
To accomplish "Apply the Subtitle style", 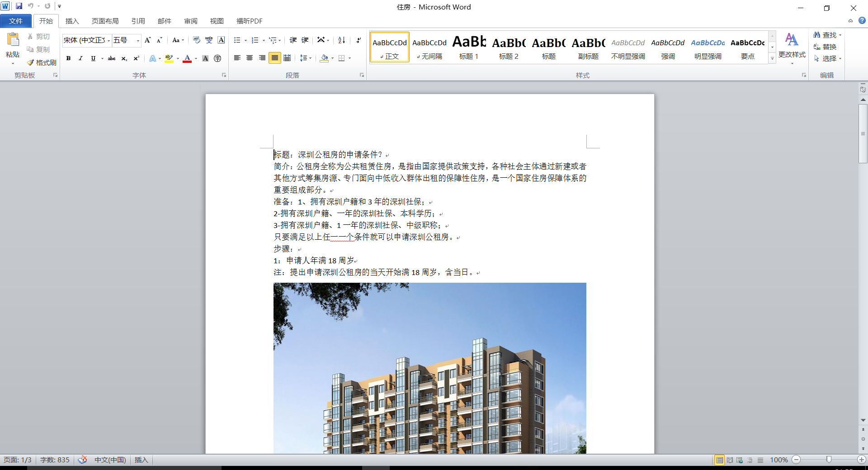I will [x=588, y=47].
